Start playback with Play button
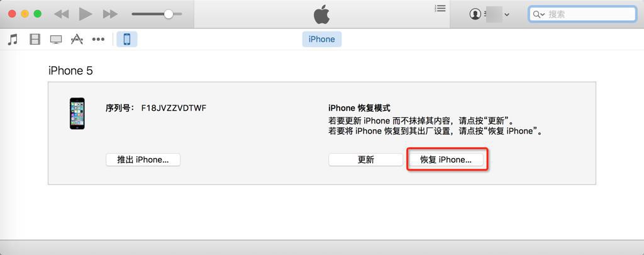Viewport: 644px width, 255px height. click(x=86, y=14)
